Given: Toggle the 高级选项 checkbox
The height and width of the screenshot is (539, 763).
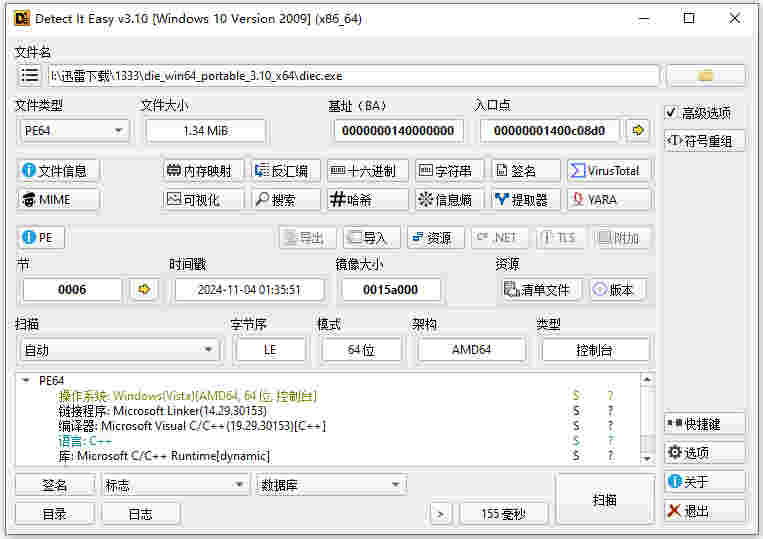Looking at the screenshot, I should coord(672,113).
